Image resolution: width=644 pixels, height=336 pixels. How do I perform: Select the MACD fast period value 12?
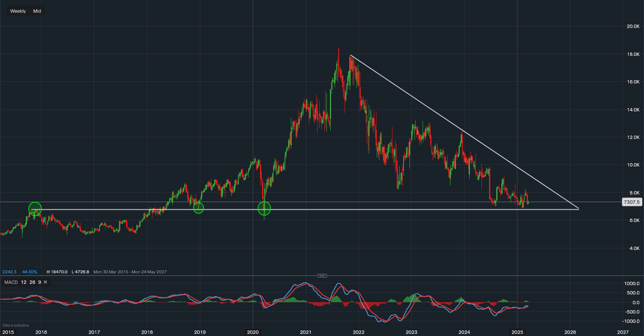pos(24,282)
